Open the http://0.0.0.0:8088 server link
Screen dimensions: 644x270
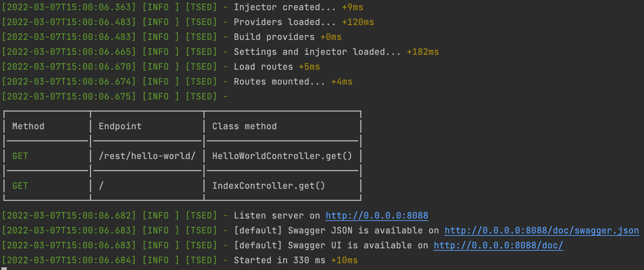pos(377,216)
